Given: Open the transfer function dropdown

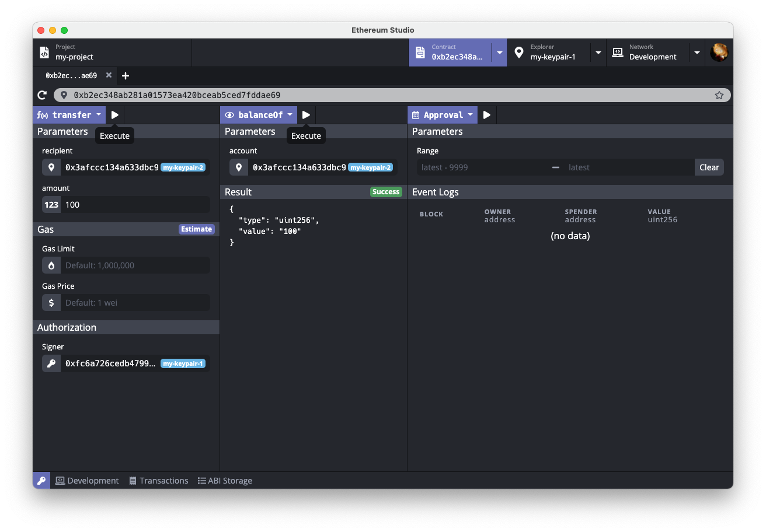Looking at the screenshot, I should (x=69, y=115).
